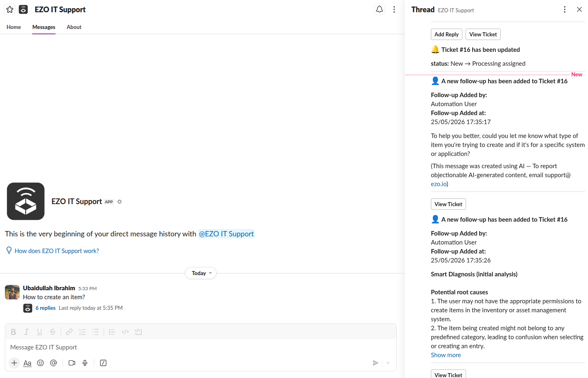Click in the Message EZO IT Support field
This screenshot has height=378, width=588.
tap(201, 347)
